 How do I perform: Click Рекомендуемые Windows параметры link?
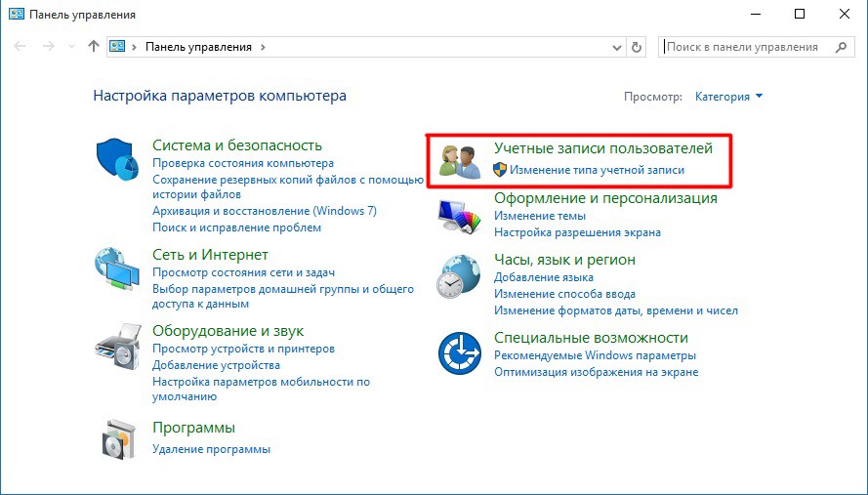tap(595, 355)
